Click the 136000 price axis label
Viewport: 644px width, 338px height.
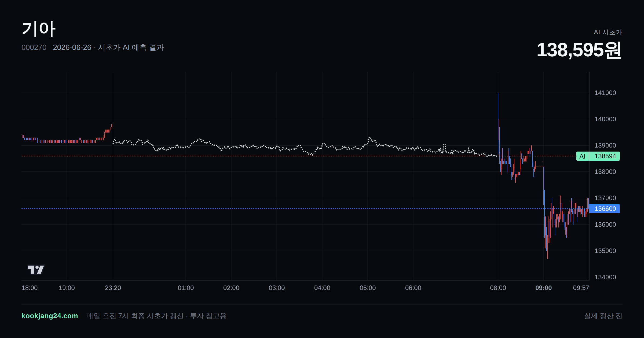coord(605,225)
